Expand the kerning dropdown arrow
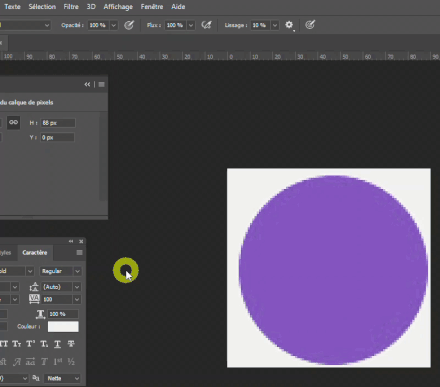440x387 pixels. (15, 299)
